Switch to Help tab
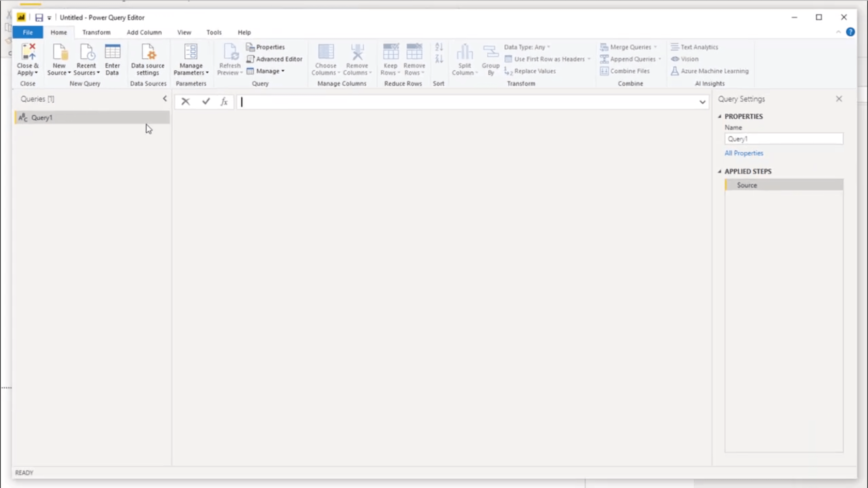 244,32
